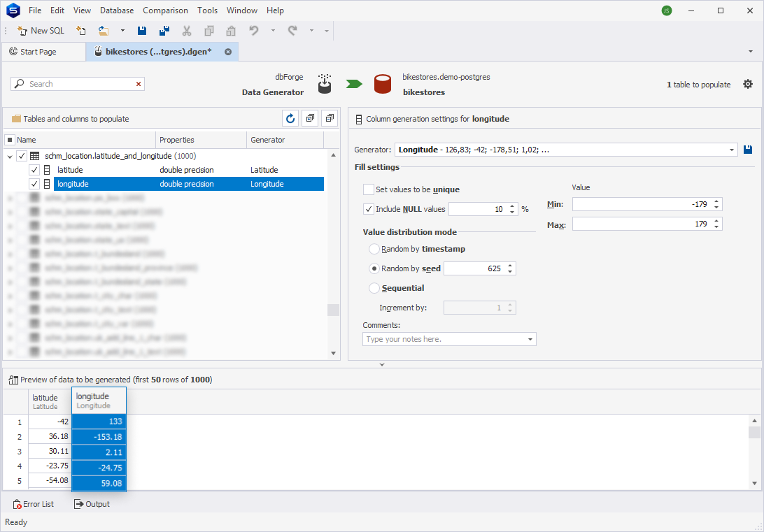Open the Output panel

[x=92, y=504]
